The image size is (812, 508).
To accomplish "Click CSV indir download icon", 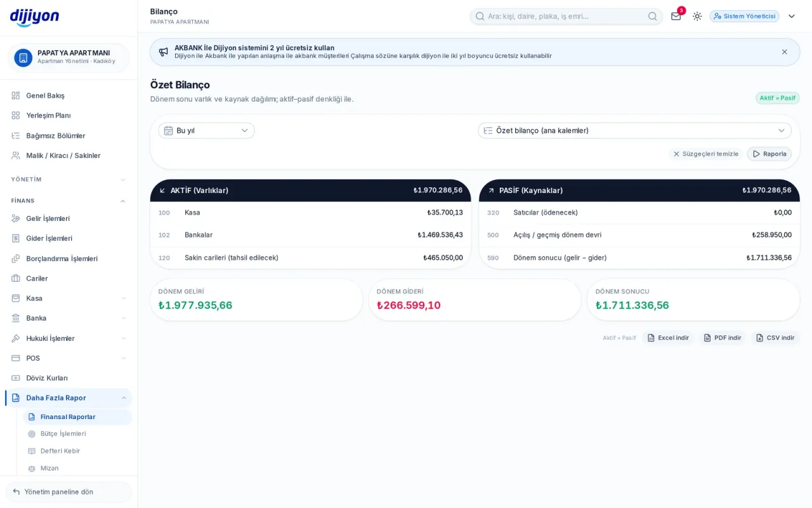I will click(x=759, y=338).
